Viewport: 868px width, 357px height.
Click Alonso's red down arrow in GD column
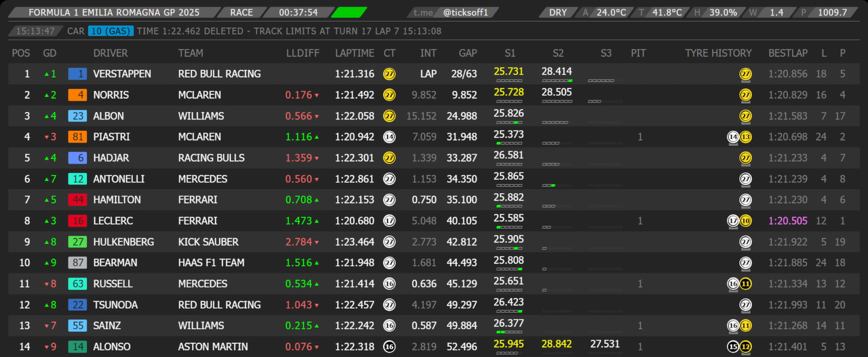point(46,347)
